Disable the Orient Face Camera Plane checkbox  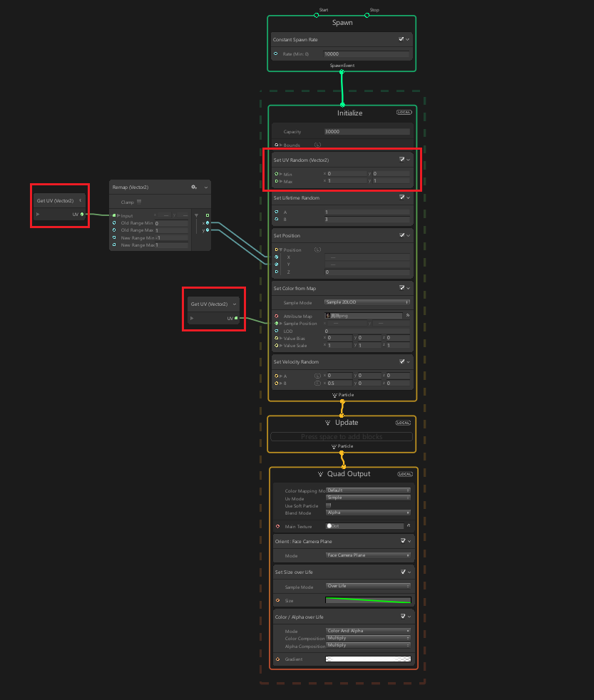click(x=403, y=541)
